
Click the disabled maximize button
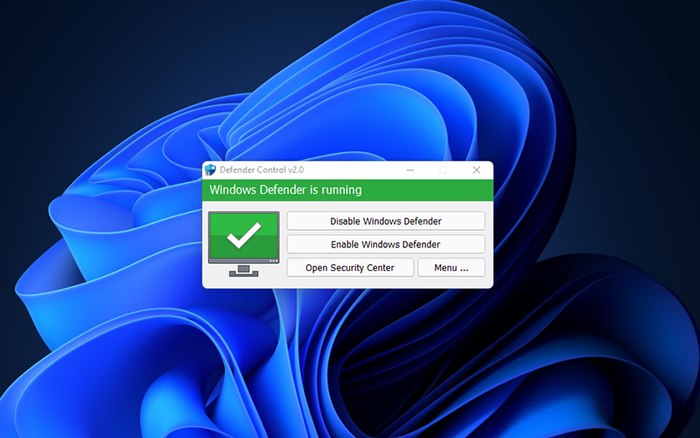pos(443,170)
